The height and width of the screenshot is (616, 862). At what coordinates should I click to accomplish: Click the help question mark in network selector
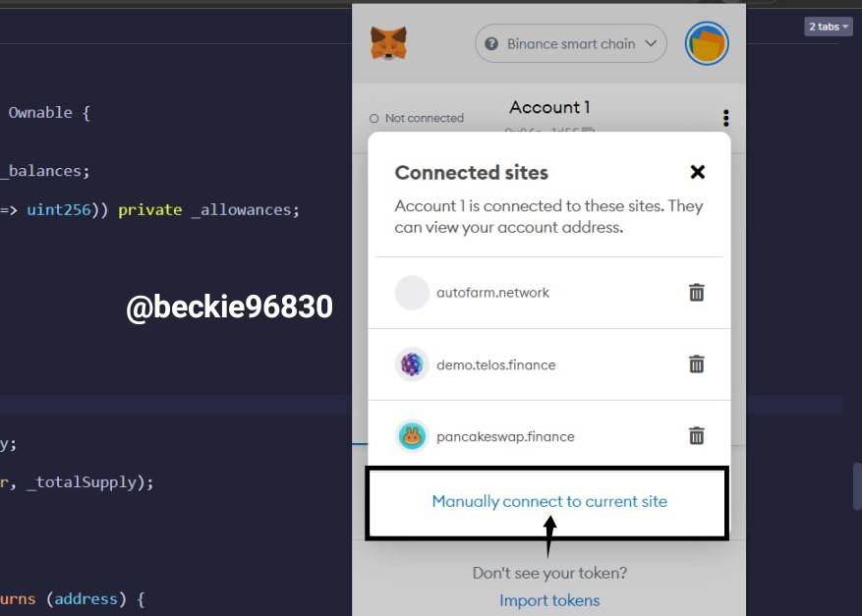point(491,43)
